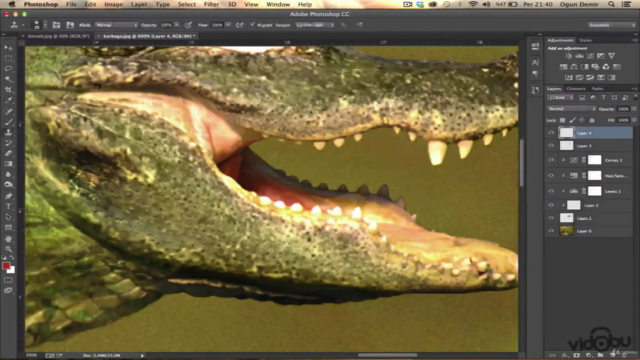Hide the Hue/Saturation layer
Screen dimensions: 640x360
tap(551, 176)
